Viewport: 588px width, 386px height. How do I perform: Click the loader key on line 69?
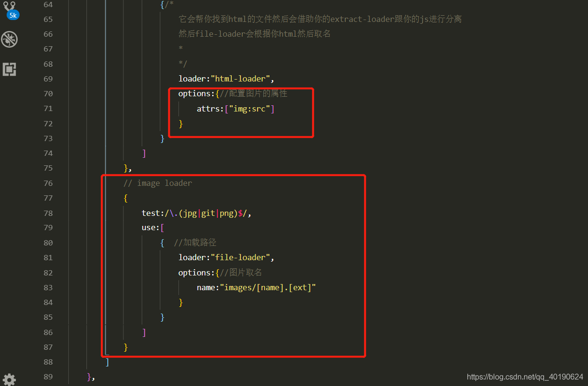pos(192,79)
